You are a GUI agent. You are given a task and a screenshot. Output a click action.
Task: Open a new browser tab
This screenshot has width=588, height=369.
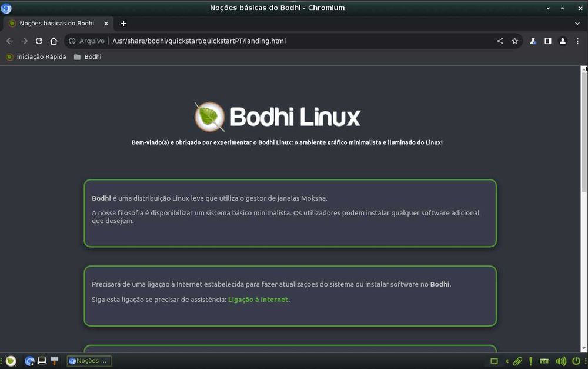pos(123,24)
